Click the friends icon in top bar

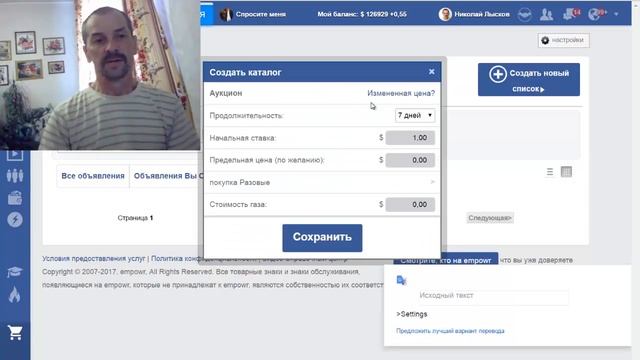click(546, 14)
